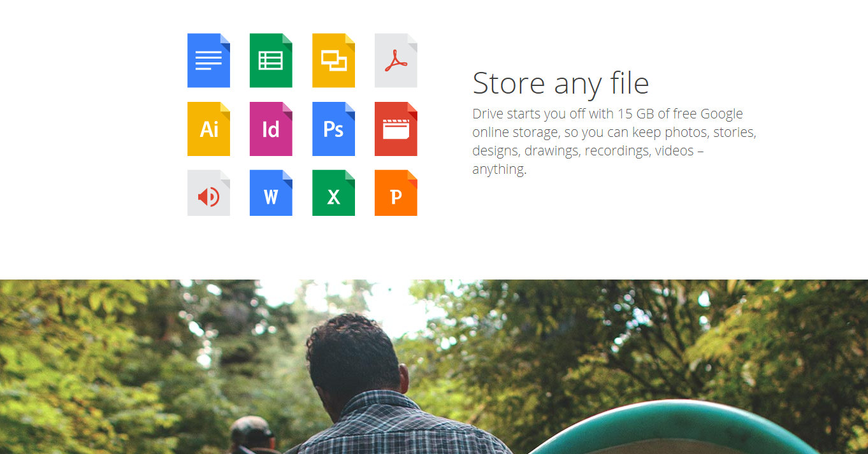Open the blue Word W icon
Screen dimensions: 868x454
click(271, 193)
